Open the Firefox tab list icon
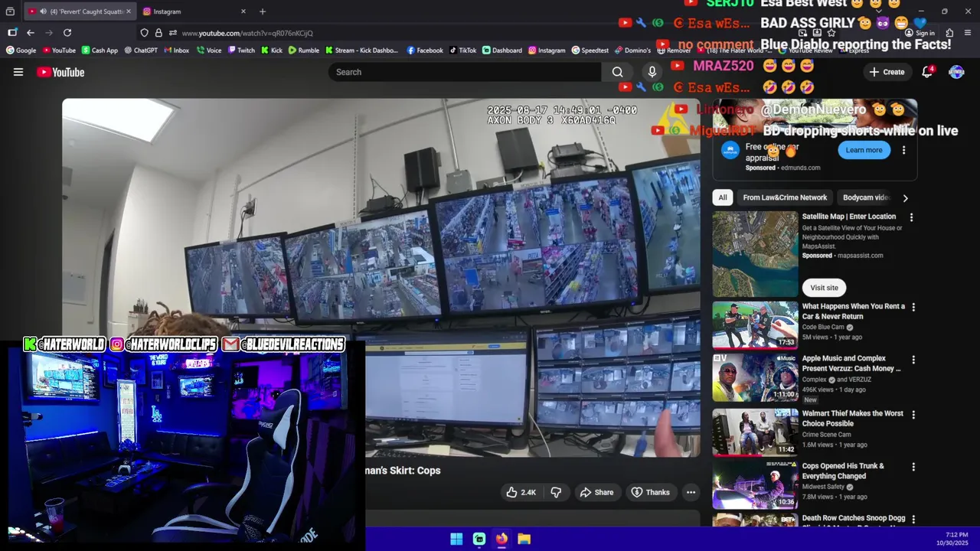 tap(10, 11)
